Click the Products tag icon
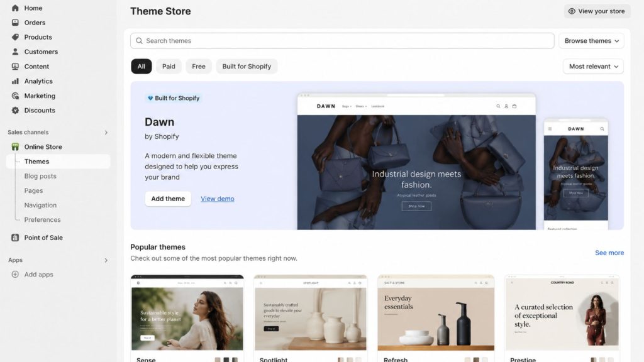This screenshot has height=362, width=644. pyautogui.click(x=15, y=37)
